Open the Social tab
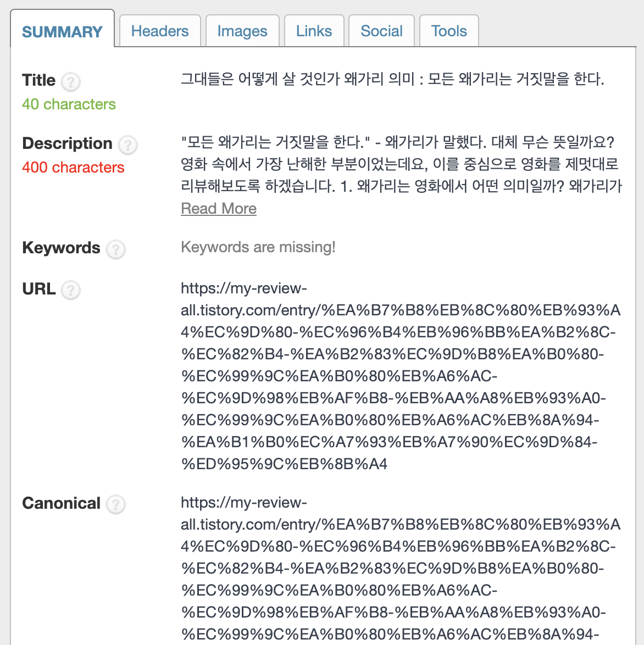Image resolution: width=644 pixels, height=645 pixels. (381, 31)
